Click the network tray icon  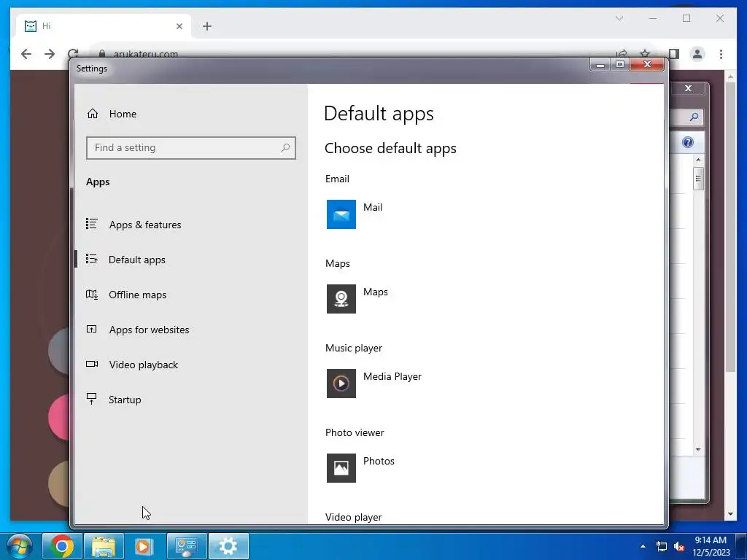tap(662, 546)
